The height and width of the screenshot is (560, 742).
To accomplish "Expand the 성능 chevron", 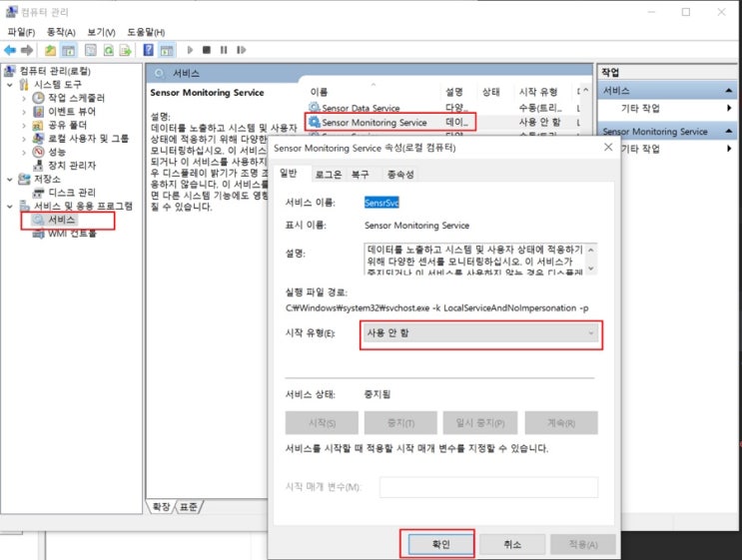I will pyautogui.click(x=24, y=153).
